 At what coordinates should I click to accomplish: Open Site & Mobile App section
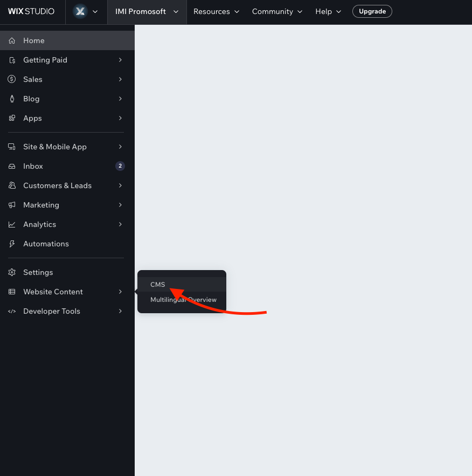click(x=67, y=147)
